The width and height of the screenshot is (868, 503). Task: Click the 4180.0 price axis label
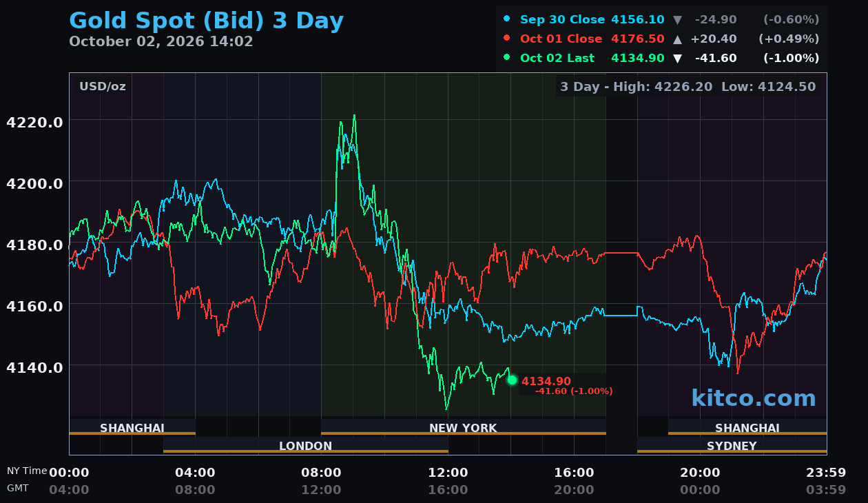point(34,245)
